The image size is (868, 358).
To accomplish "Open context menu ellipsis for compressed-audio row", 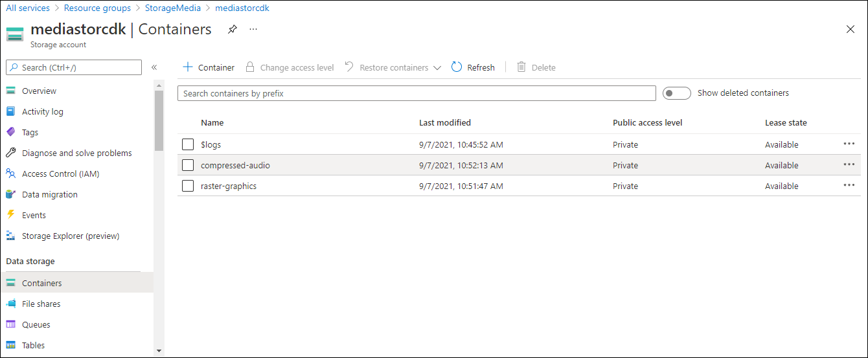I will click(x=849, y=164).
